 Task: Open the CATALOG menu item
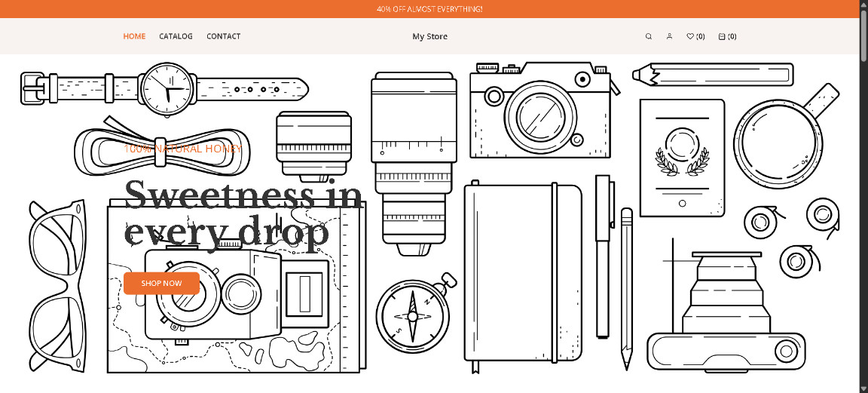[x=176, y=36]
